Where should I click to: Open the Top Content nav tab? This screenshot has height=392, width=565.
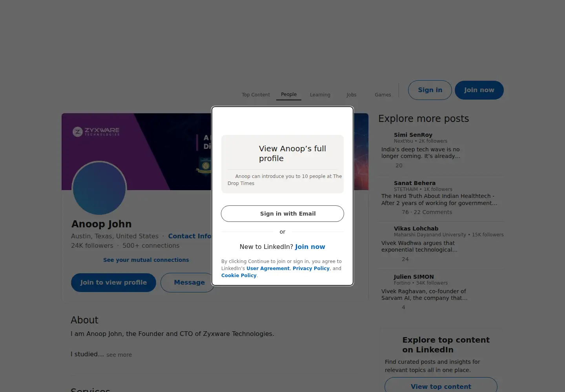(256, 94)
